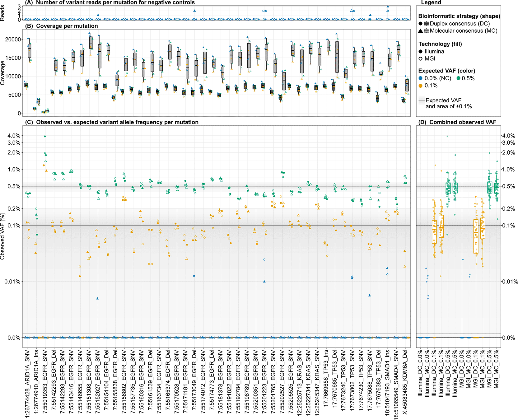This screenshot has width=518, height=420.
Task: Click the Molecular consensus triangle symbol in legend
Action: 421,31
